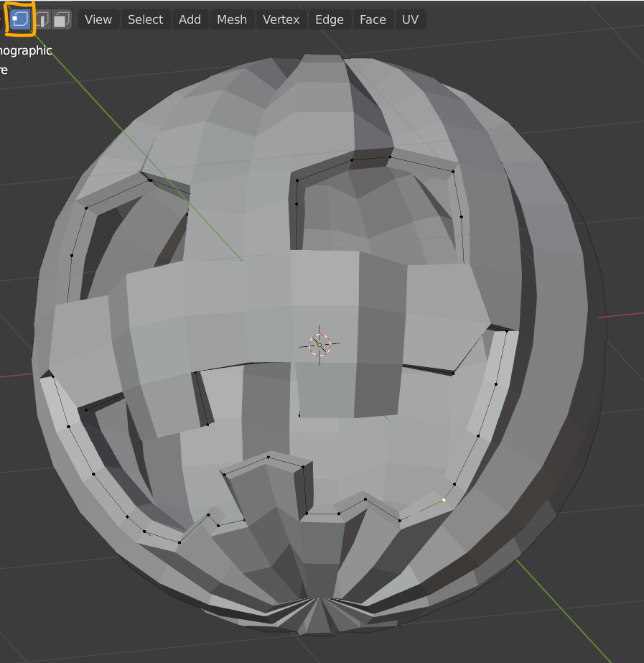This screenshot has height=663, width=644.
Task: Click the white highlighted vertex on the sphere
Action: point(444,499)
